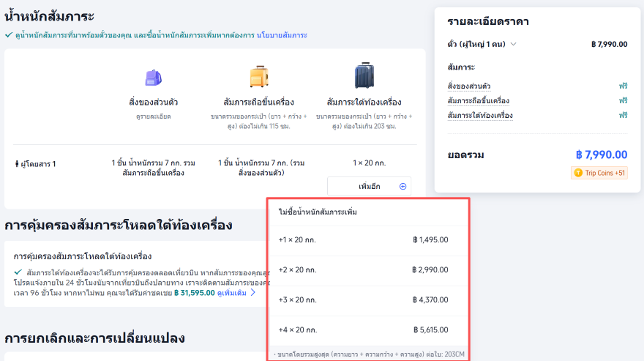
Task: Click the ฿ 4,370.00 price
Action: [430, 299]
